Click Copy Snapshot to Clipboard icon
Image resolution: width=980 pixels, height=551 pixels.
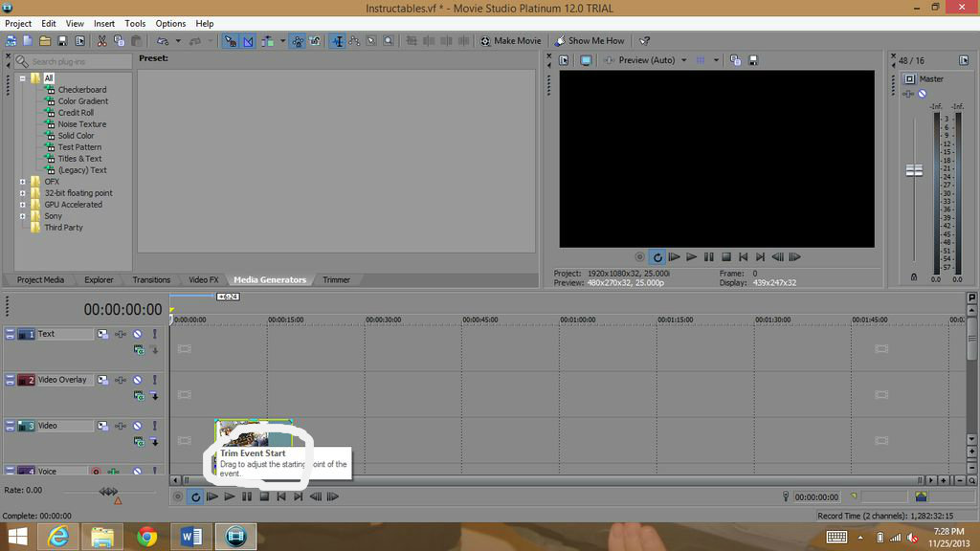coord(736,60)
